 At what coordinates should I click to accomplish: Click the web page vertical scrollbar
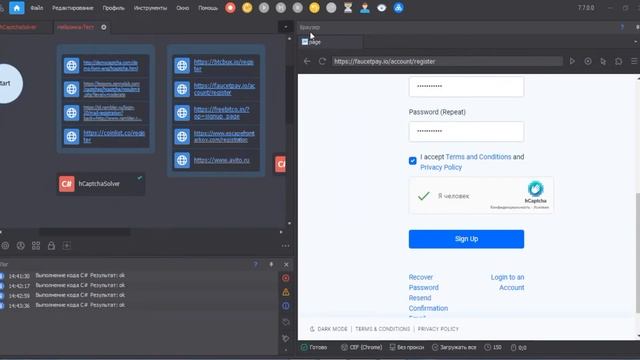(638, 253)
